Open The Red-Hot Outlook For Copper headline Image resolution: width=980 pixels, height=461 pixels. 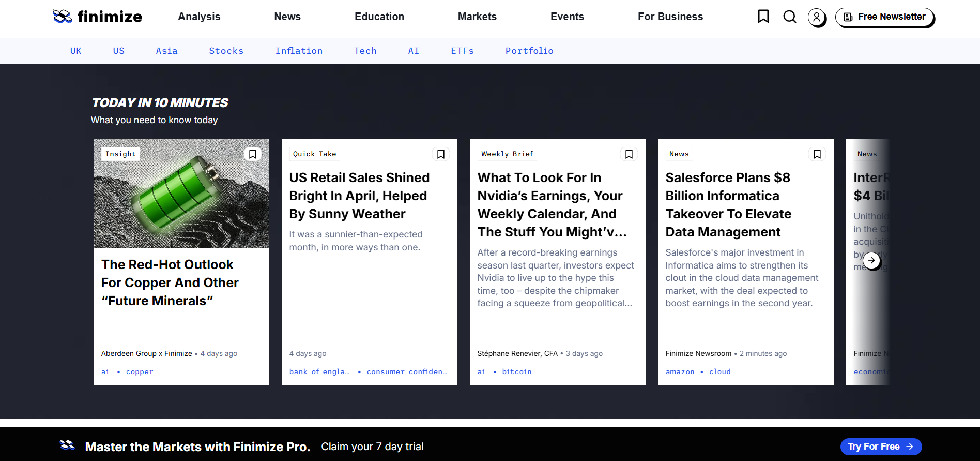coord(170,282)
